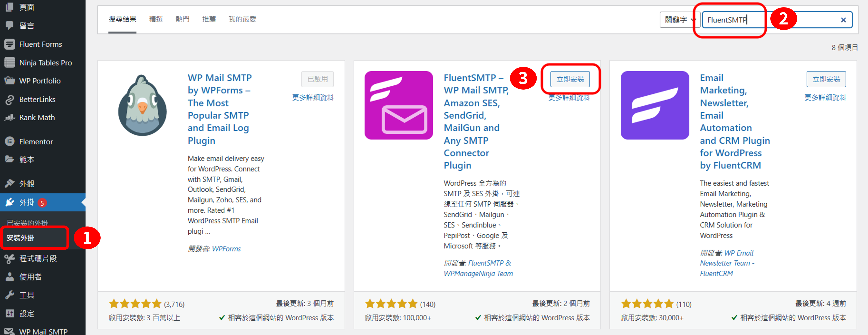Screen dimensions: 868x335
Task: Open 更多詳細資料 for Email Marketing plugin
Action: [x=825, y=98]
